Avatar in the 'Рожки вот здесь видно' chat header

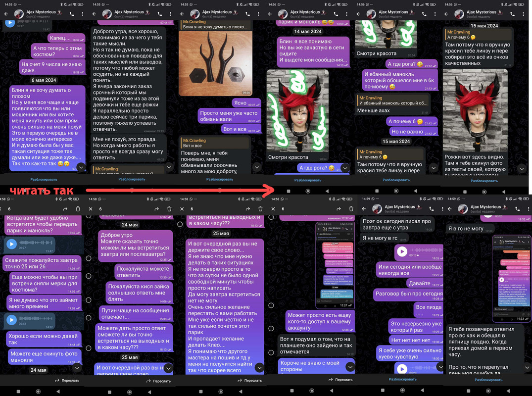(459, 14)
